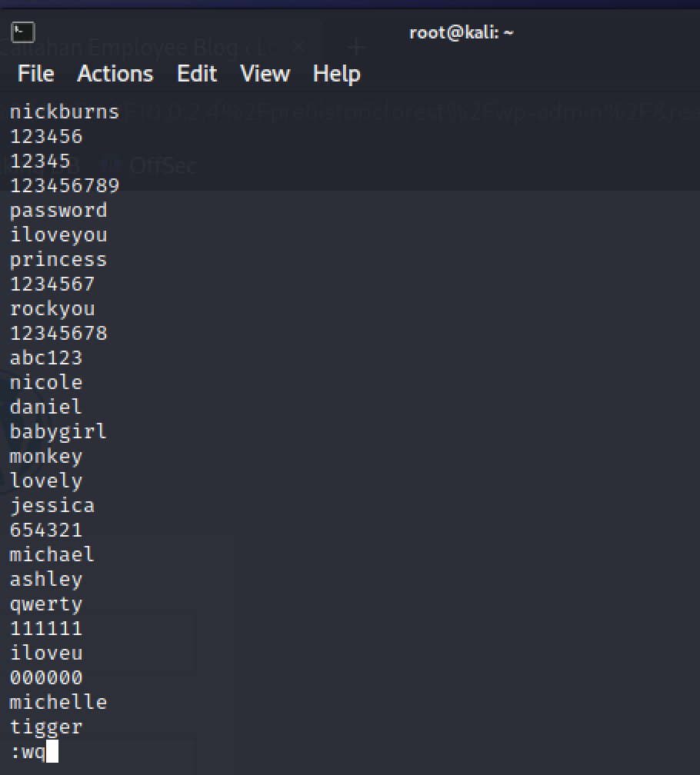Open the Actions menu
Screen dimensions: 700x775
pos(115,74)
